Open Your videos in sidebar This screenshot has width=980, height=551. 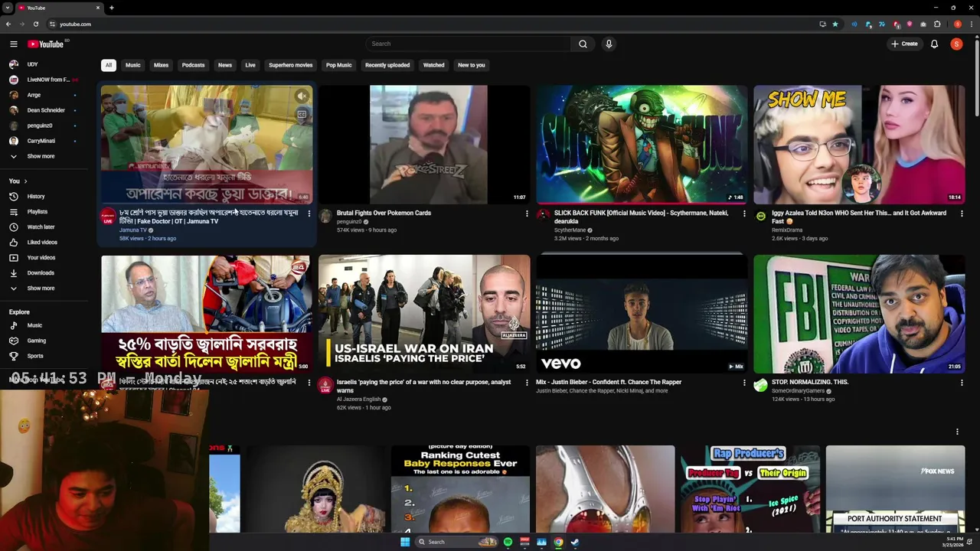41,258
